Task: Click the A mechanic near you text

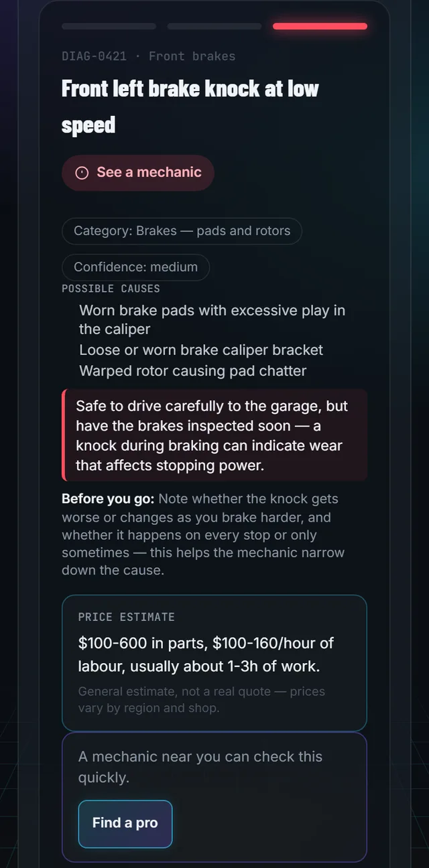Action: click(x=200, y=767)
